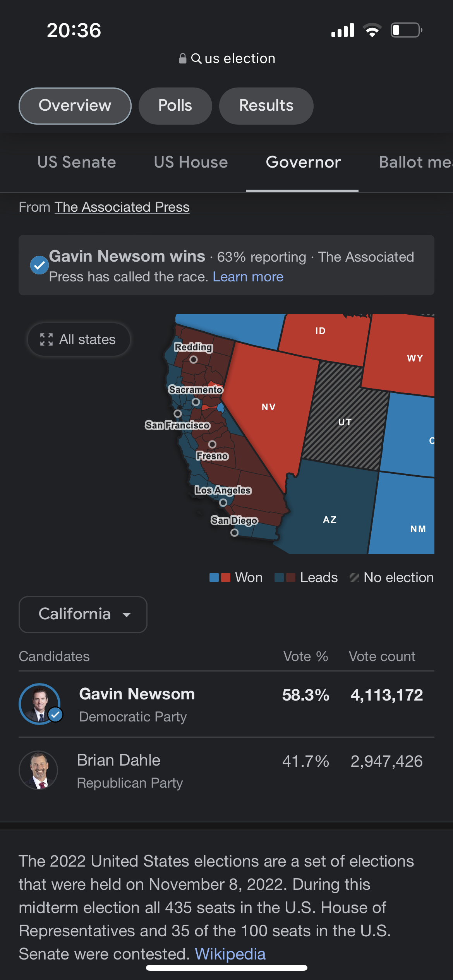Show All states on the map
This screenshot has width=453, height=980.
coord(79,339)
